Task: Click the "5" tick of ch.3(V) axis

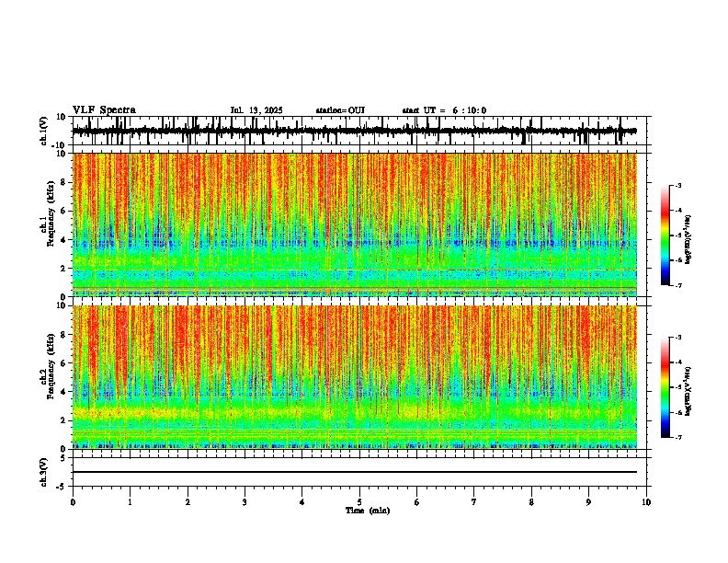Action: [x=64, y=458]
